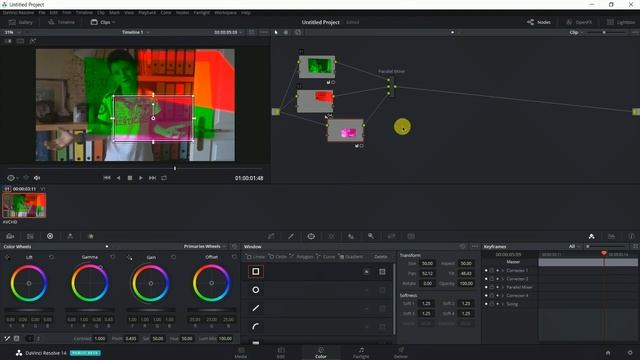Open the Camera Raw palette

pos(10,236)
